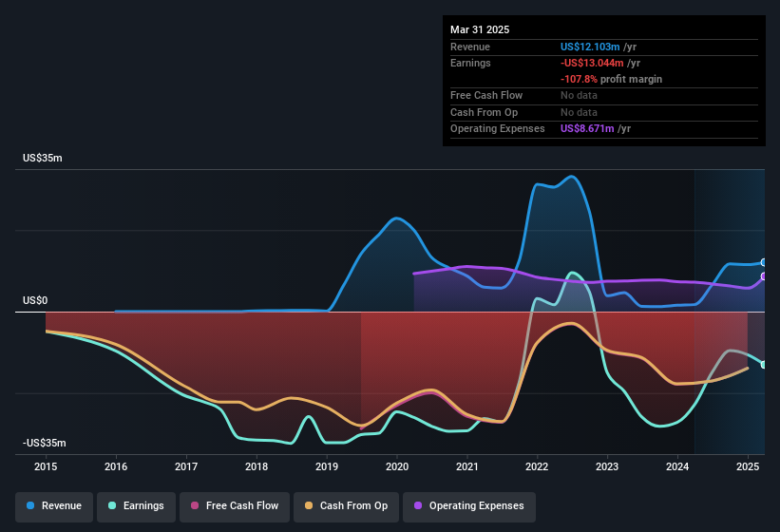780x532 pixels.
Task: Select the 2023 x-axis label
Action: [x=607, y=466]
